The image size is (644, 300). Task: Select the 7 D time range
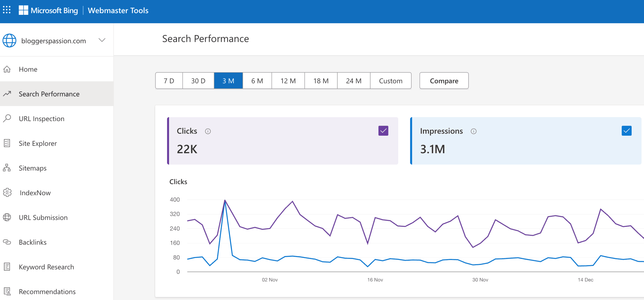[x=169, y=81]
